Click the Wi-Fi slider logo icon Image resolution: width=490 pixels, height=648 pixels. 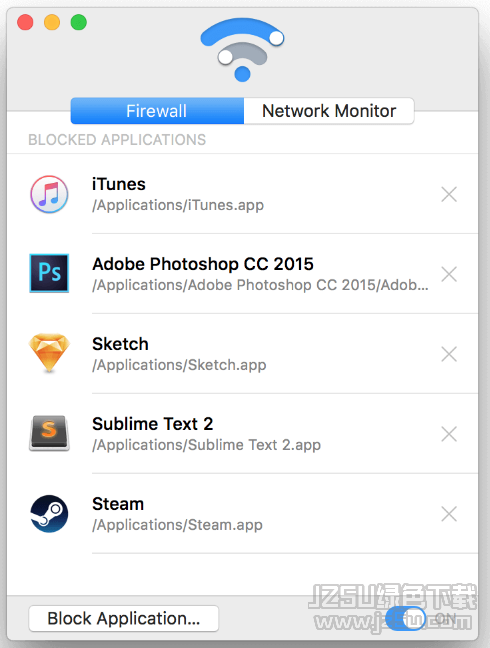point(243,50)
